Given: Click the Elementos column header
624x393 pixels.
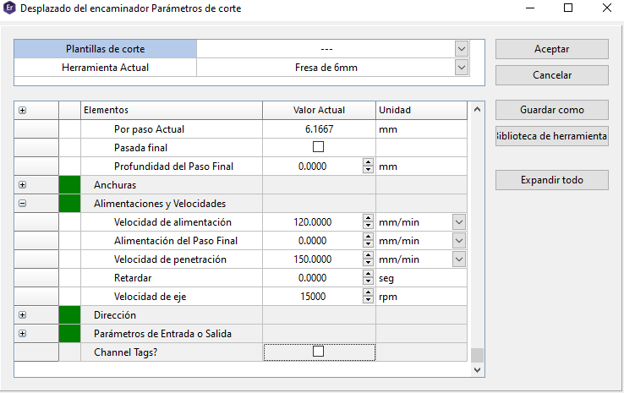Looking at the screenshot, I should [x=172, y=110].
